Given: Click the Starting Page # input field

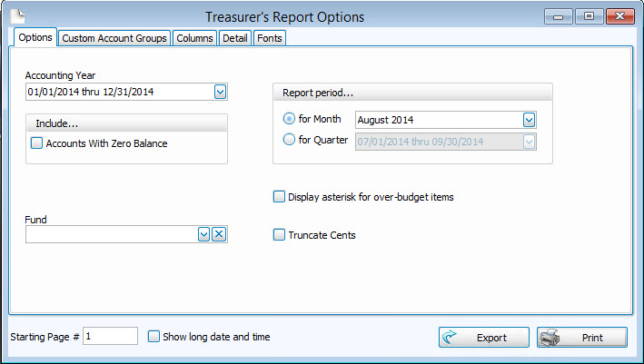Looking at the screenshot, I should (x=111, y=337).
